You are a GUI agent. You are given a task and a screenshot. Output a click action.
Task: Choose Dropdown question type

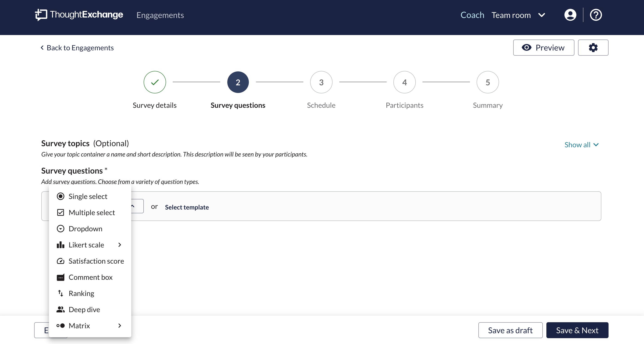pos(90,229)
